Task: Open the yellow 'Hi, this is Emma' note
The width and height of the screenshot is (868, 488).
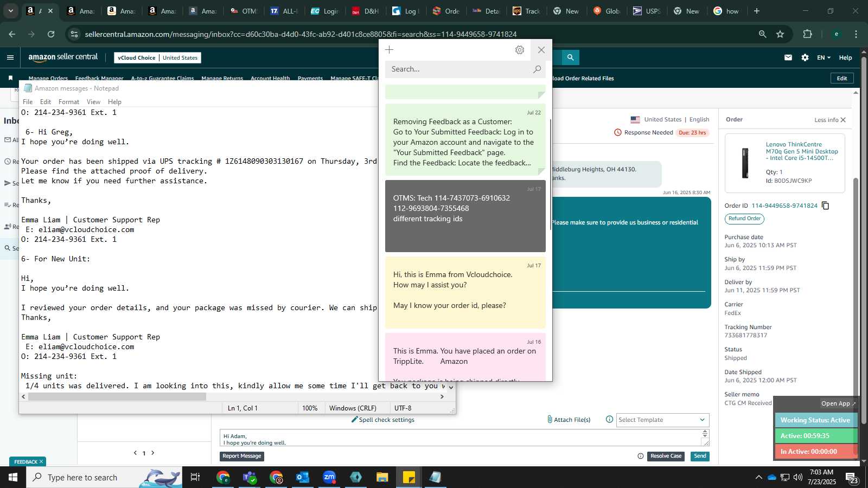Action: click(x=465, y=292)
